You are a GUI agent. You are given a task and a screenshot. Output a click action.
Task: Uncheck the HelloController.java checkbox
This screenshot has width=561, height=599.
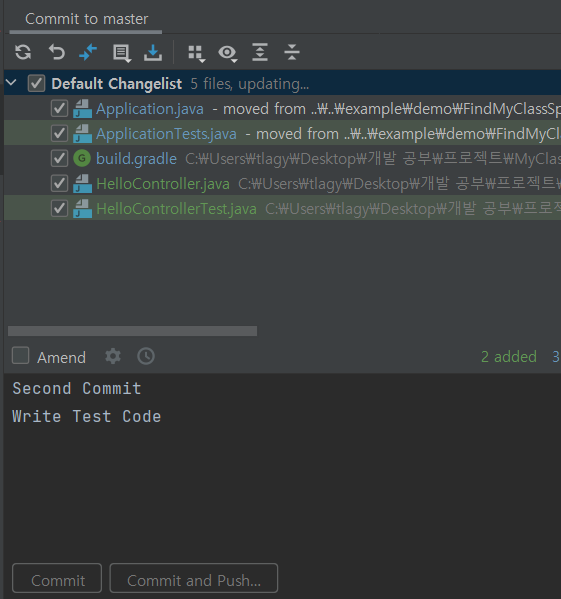[59, 183]
